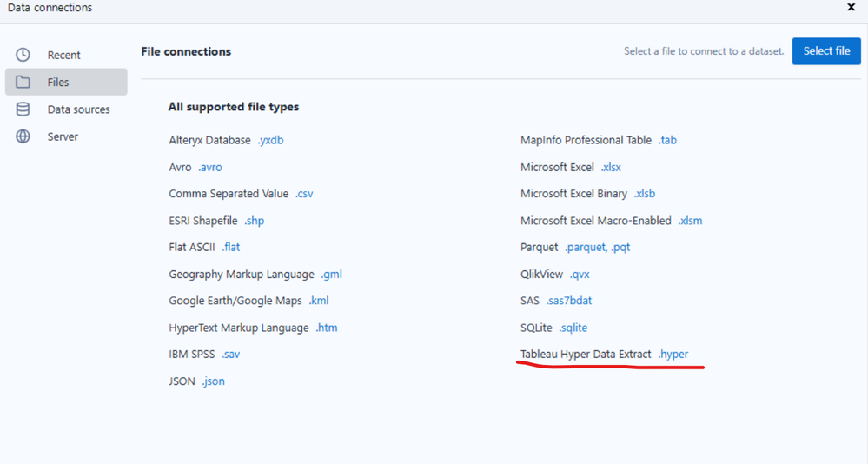The image size is (868, 464).
Task: Click the .qvx file type link
Action: (x=580, y=274)
